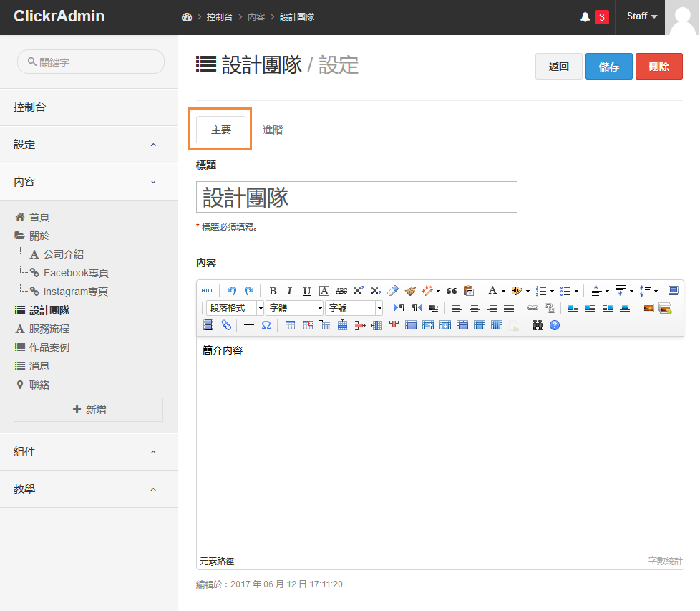This screenshot has width=700, height=611.
Task: Insert a table
Action: tap(290, 325)
